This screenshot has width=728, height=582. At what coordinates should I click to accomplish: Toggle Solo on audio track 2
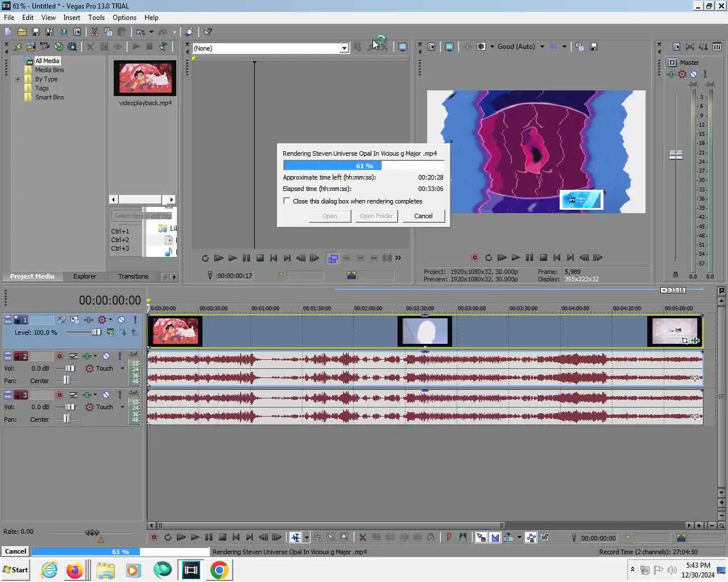pyautogui.click(x=119, y=356)
